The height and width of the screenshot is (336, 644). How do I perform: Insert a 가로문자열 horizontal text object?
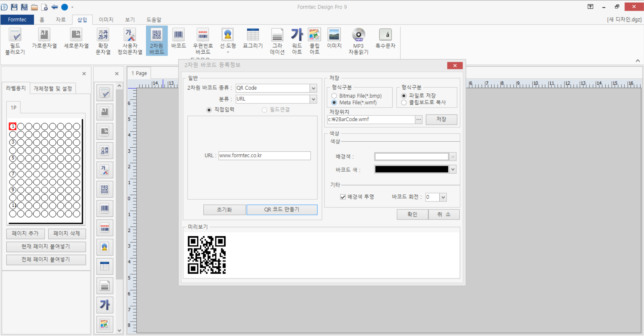click(x=44, y=39)
